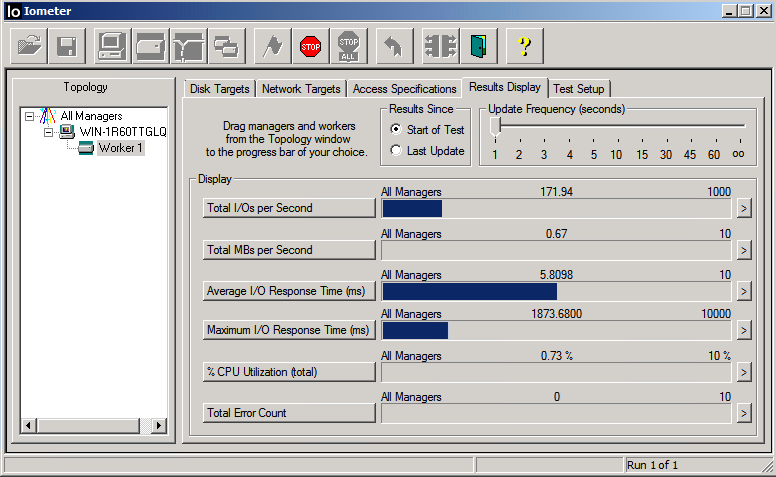Collapse the All Managers tree node
Image resolution: width=776 pixels, height=477 pixels.
30,116
